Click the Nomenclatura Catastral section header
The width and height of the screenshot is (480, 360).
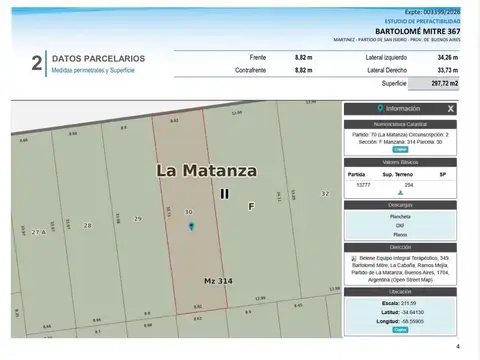click(400, 124)
